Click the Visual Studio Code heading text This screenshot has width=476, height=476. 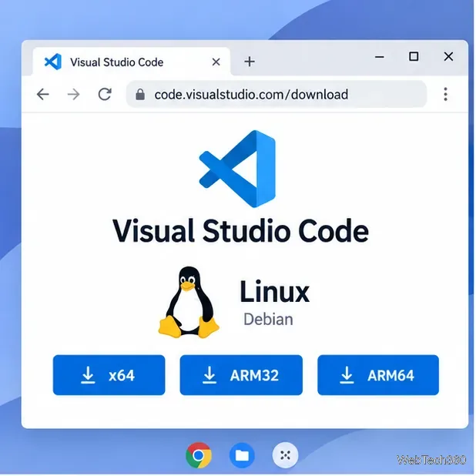point(240,231)
